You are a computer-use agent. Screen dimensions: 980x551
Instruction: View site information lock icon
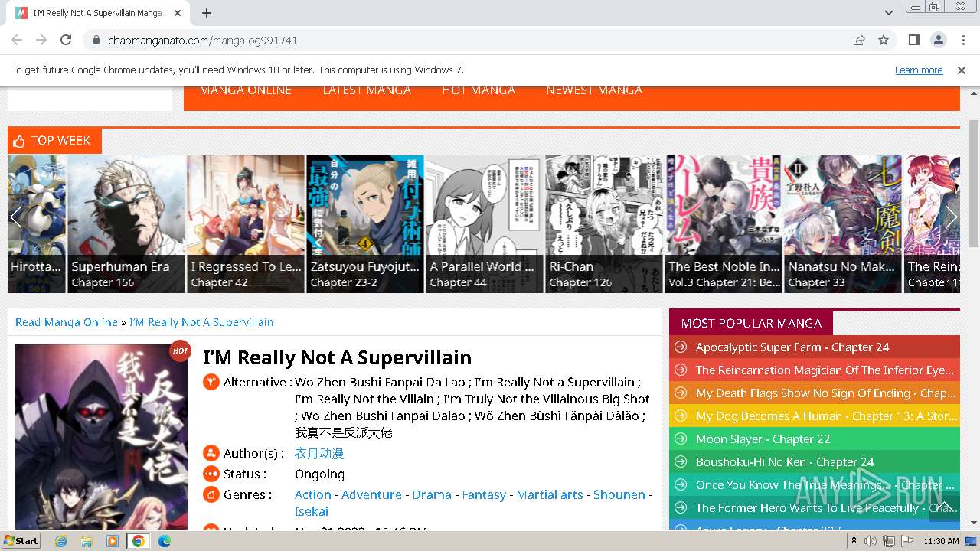(x=96, y=40)
